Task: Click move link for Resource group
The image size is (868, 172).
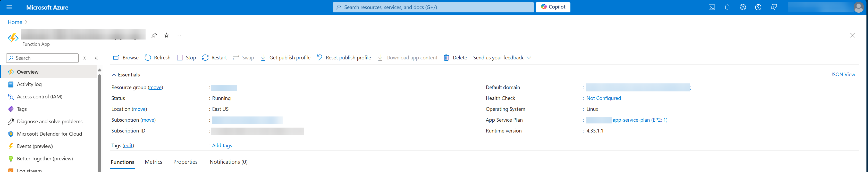Action: coord(155,88)
